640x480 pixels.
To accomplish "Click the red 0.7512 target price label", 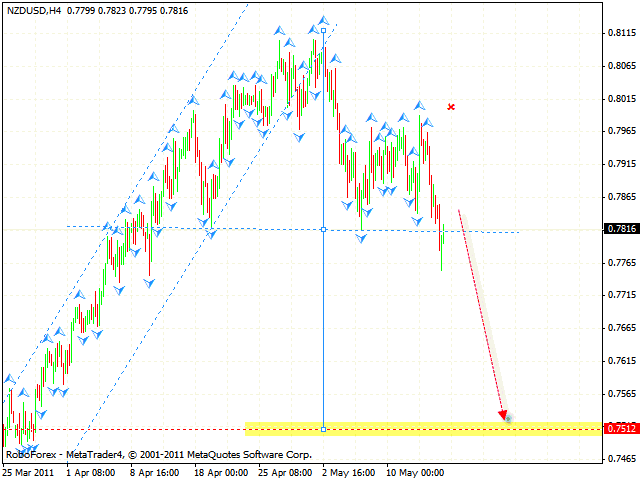I will pos(620,429).
